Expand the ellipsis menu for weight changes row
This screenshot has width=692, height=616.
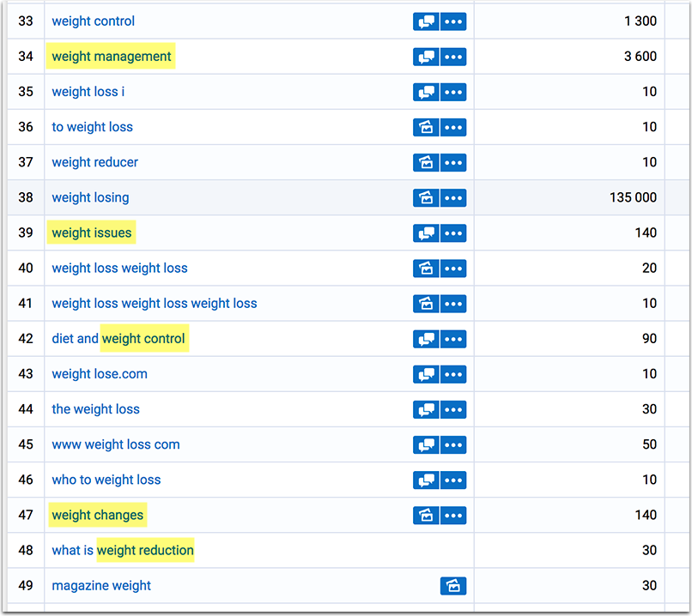[x=453, y=516]
